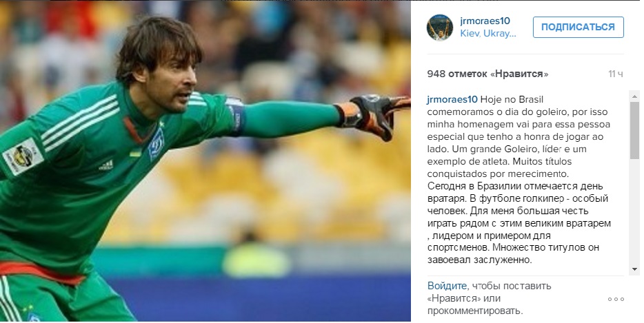Click the 11 ч post timestamp
This screenshot has height=323, width=644.
(x=616, y=74)
